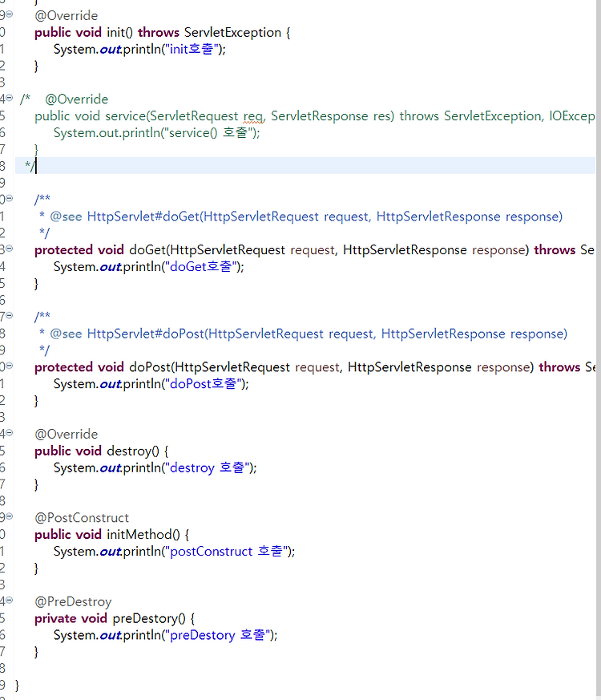
Task: Click the "postConstruct 호출" string literal
Action: coord(227,552)
